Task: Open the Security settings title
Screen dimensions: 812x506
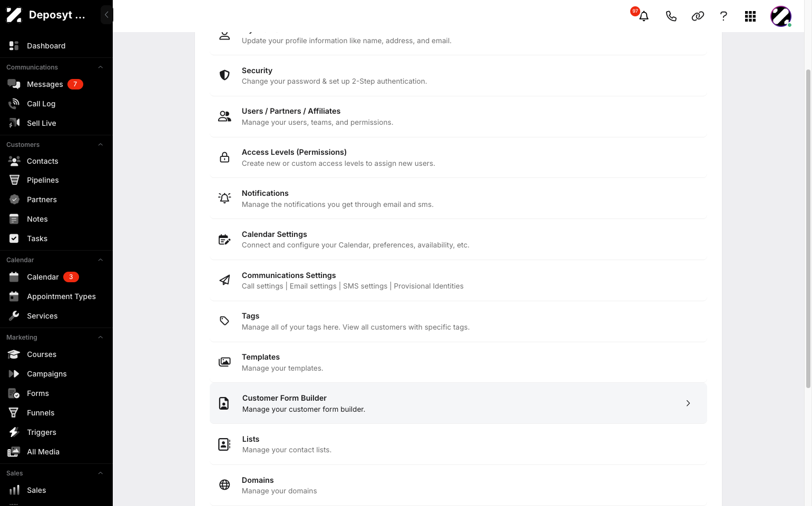Action: tap(257, 71)
